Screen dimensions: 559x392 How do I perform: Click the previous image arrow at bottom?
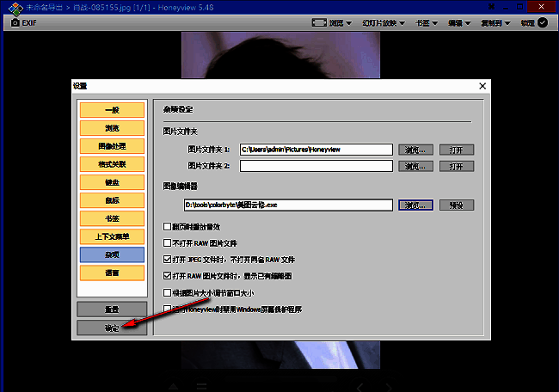click(360, 386)
